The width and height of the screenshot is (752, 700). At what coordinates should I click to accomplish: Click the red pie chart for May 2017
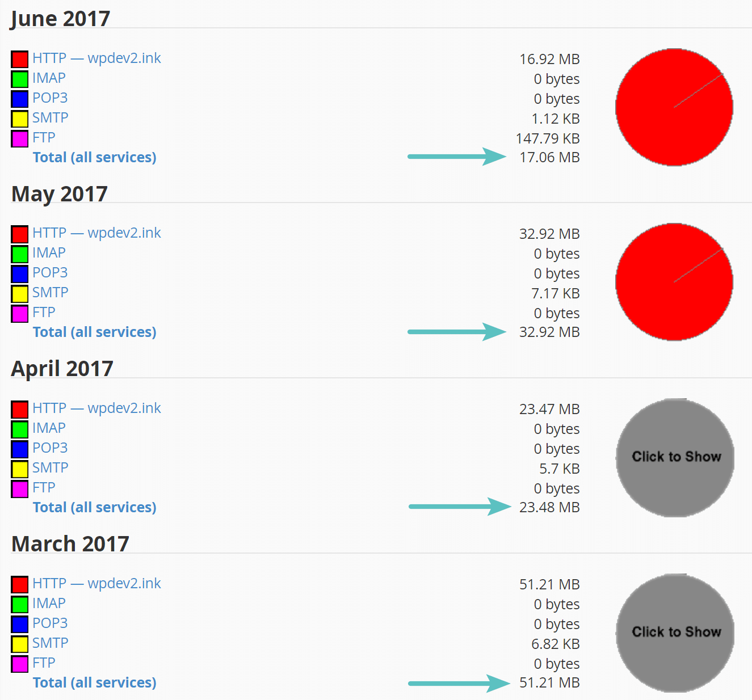pos(675,282)
